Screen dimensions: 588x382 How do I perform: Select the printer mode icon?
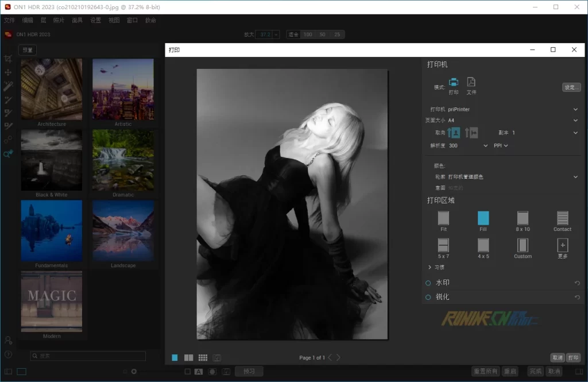coord(454,82)
